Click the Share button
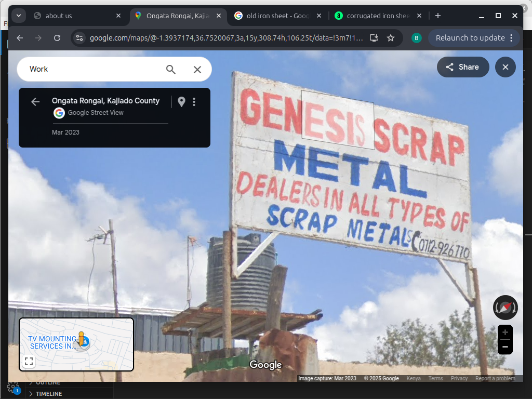 click(462, 67)
